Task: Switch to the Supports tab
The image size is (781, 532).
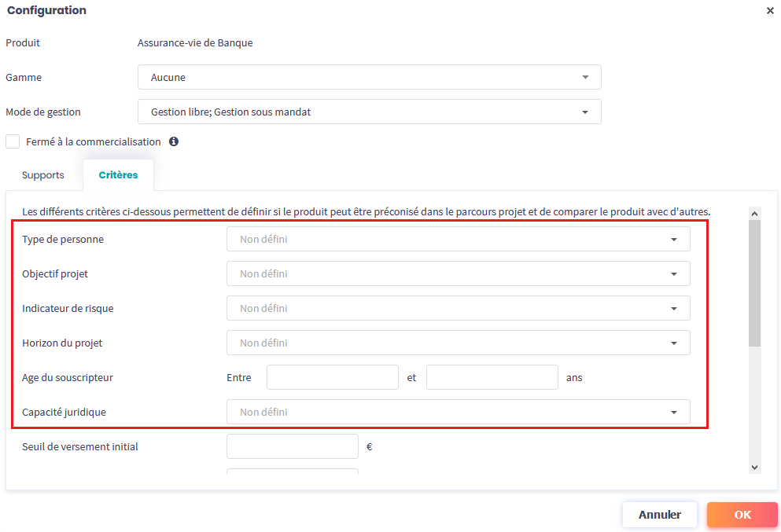Action: point(43,175)
